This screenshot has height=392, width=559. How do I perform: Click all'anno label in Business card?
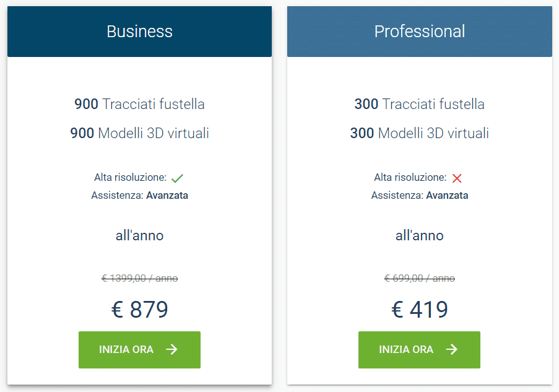pos(139,235)
